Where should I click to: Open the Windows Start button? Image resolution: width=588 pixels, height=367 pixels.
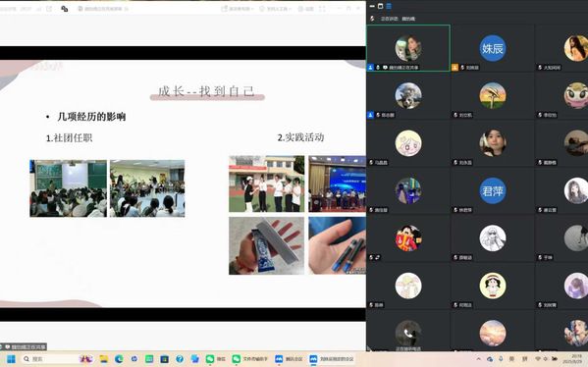click(11, 359)
